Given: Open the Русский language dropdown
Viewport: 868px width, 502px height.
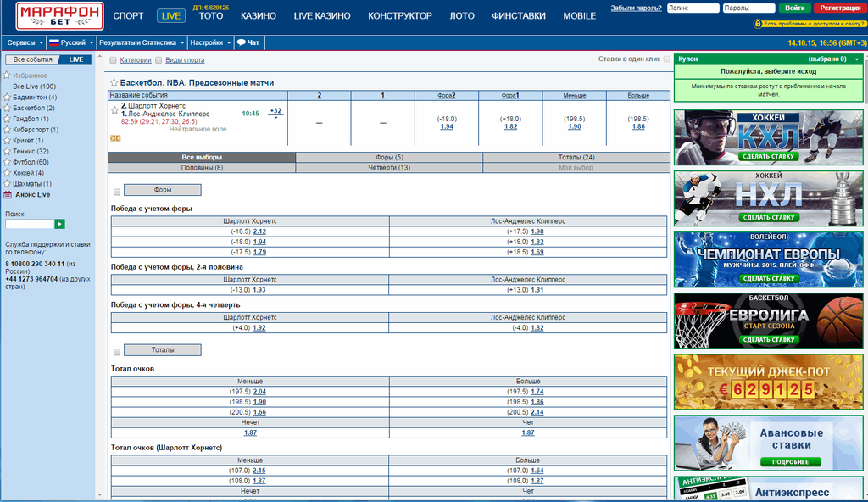Looking at the screenshot, I should coord(71,42).
